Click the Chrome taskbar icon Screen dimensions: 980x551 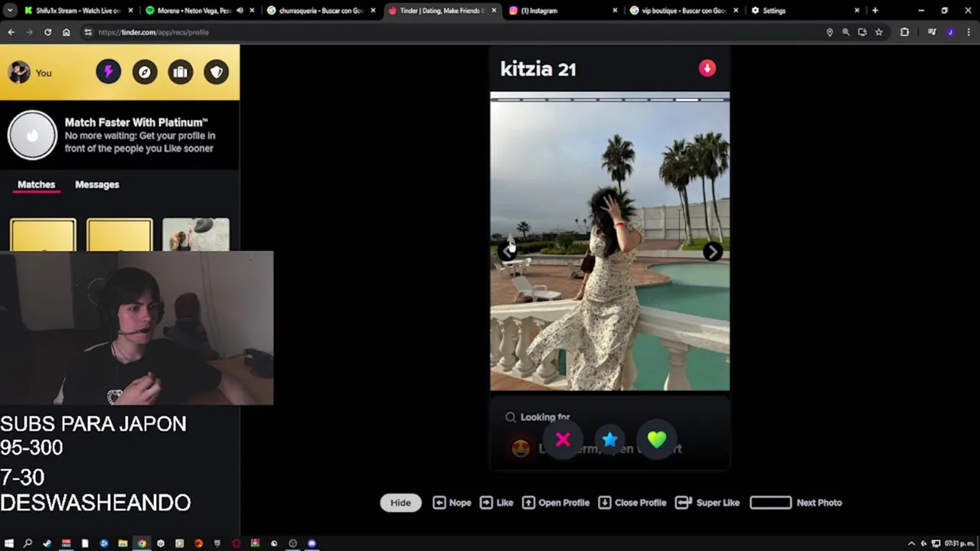coord(142,543)
